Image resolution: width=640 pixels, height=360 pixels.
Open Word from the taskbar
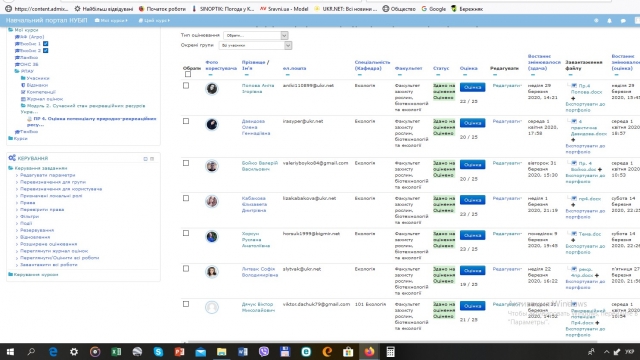(243, 351)
